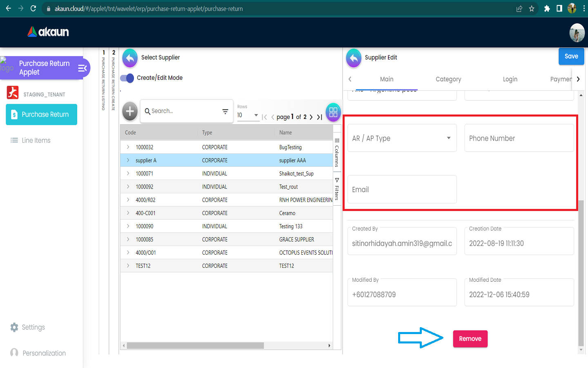The height and width of the screenshot is (368, 588).
Task: Expand the supplier A row
Action: (x=128, y=160)
